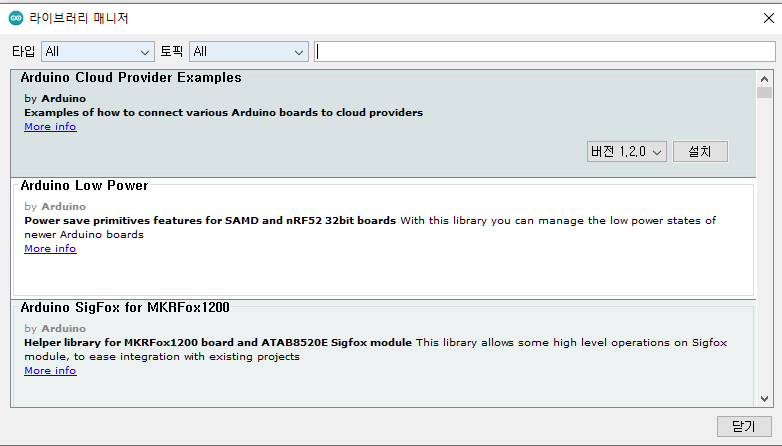
Task: Select the Arduino Low Power library entry
Action: 383,238
